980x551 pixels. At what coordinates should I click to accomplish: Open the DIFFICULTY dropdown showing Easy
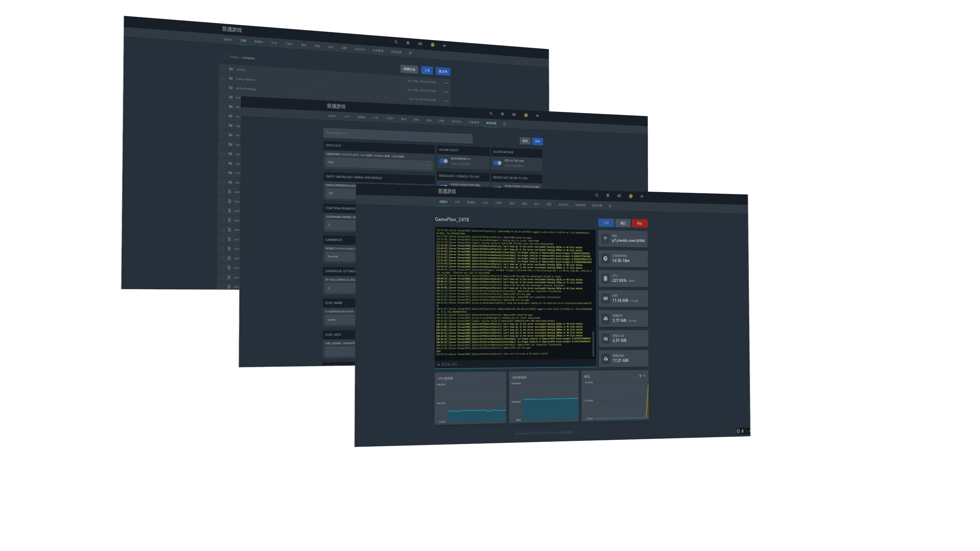point(378,163)
